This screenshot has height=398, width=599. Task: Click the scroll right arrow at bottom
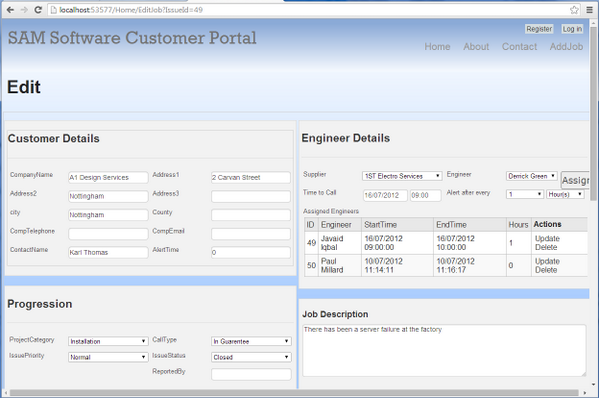585,393
